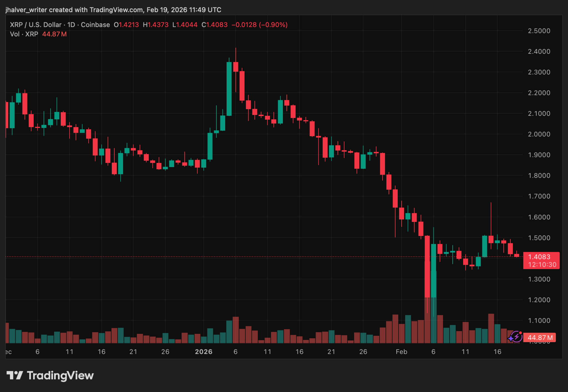Click the Coinbase exchange name in the legend
The image size is (568, 392).
tap(95, 25)
